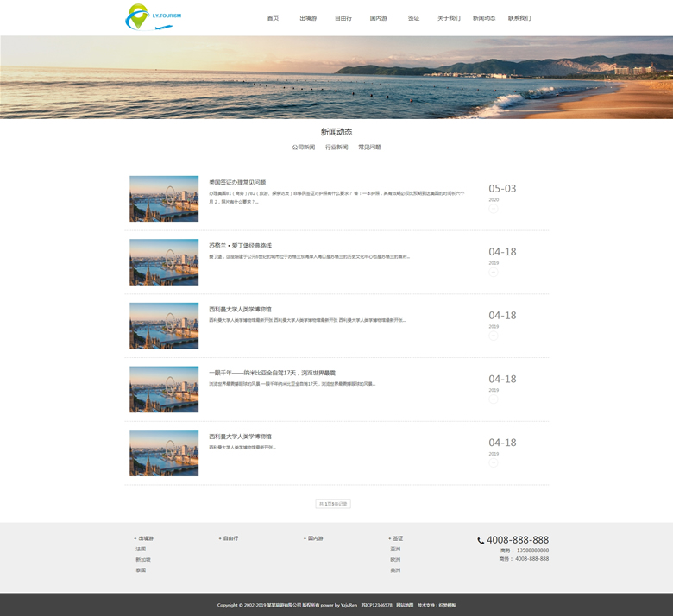Switch to the 常见问题 category tab
The height and width of the screenshot is (616, 673).
[x=369, y=148]
